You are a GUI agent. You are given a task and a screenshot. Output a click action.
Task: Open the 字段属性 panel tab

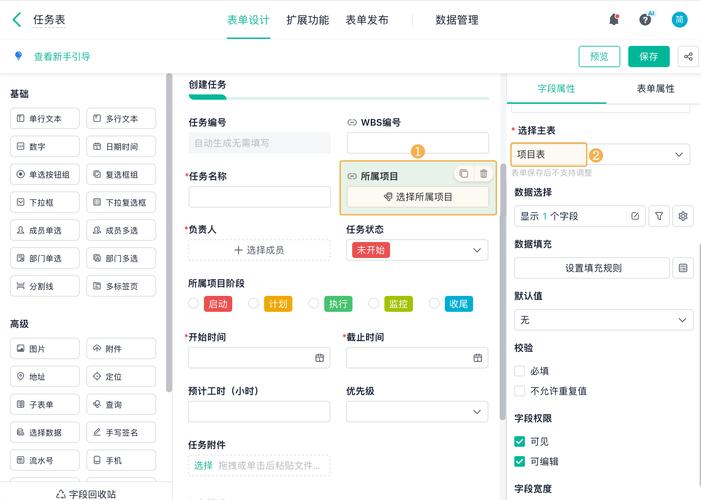[556, 89]
